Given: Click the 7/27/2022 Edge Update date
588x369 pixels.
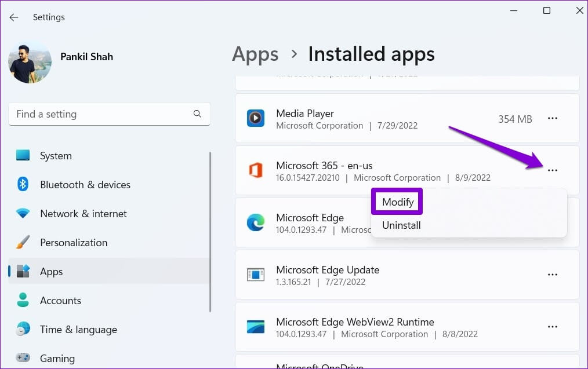Looking at the screenshot, I should [x=345, y=282].
